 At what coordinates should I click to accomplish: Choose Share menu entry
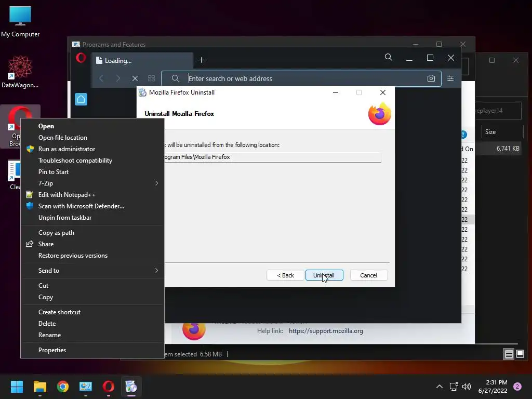coord(92,244)
